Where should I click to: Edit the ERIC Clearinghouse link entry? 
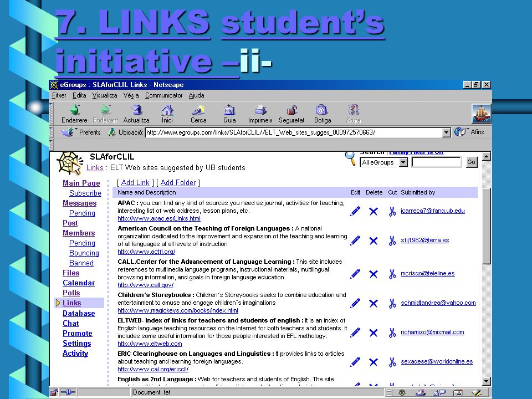355,362
